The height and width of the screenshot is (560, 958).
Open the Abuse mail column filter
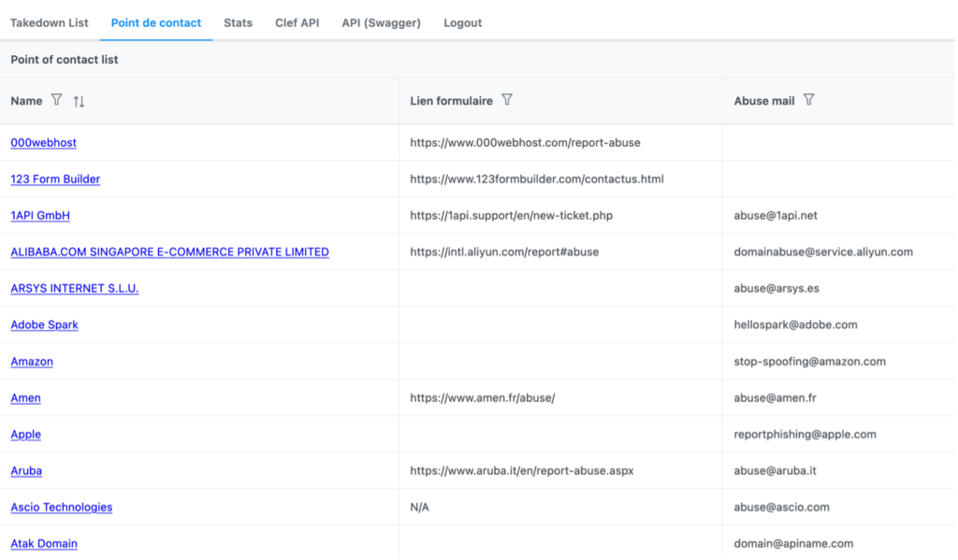tap(809, 99)
